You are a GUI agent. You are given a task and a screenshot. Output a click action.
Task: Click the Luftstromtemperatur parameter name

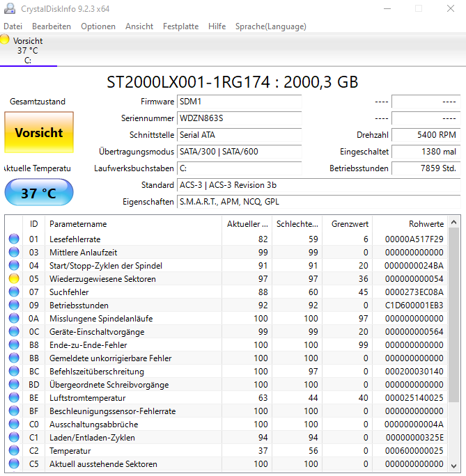[88, 398]
